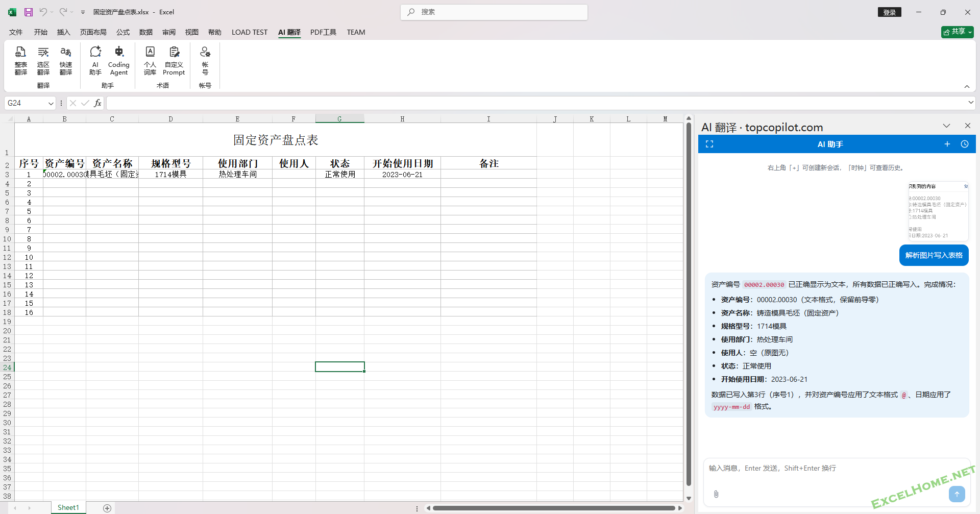Click the 固定资产盘点表 title cell

[276, 140]
